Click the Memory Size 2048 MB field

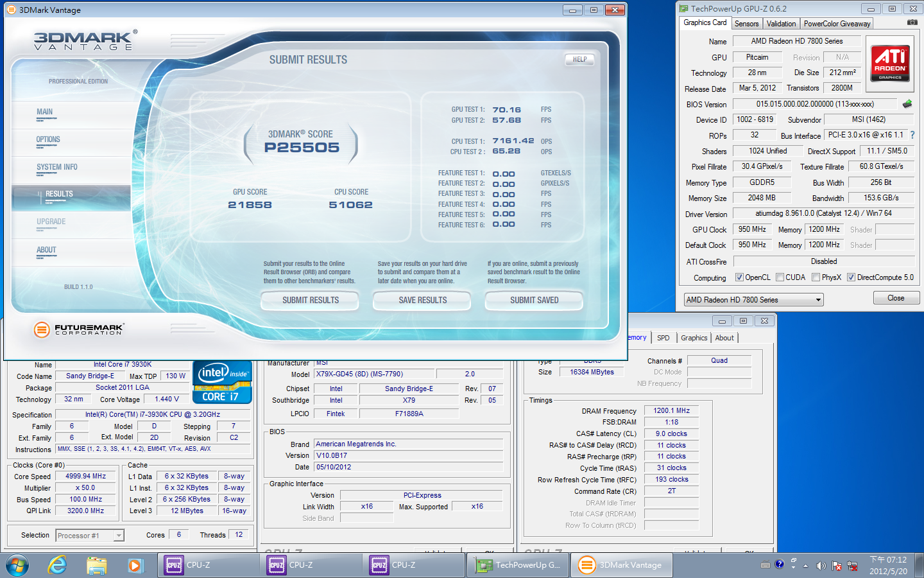click(x=762, y=198)
